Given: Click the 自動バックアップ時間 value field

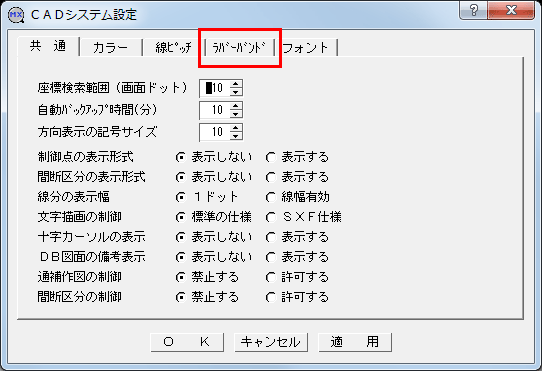Looking at the screenshot, I should [x=214, y=110].
